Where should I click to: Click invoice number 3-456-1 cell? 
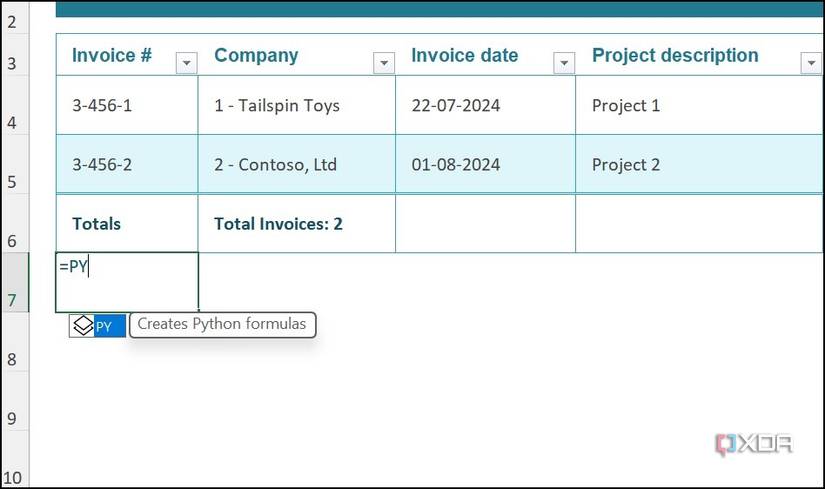(127, 105)
